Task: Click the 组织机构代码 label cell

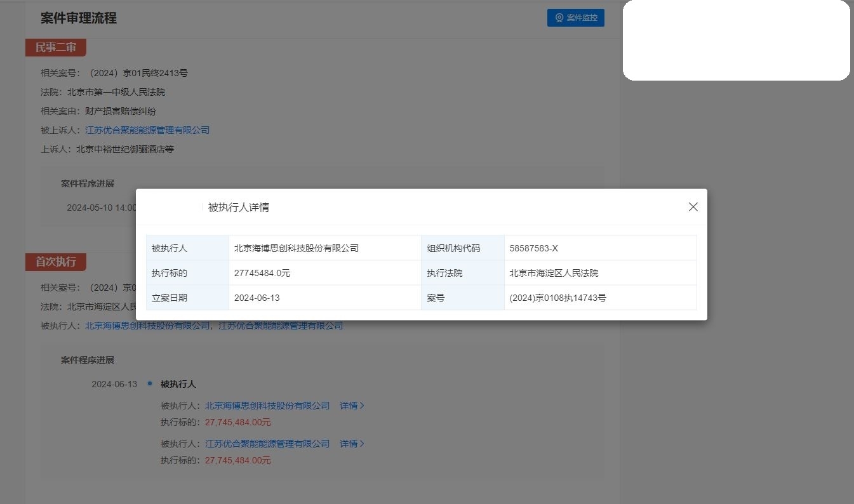Action: (x=463, y=248)
